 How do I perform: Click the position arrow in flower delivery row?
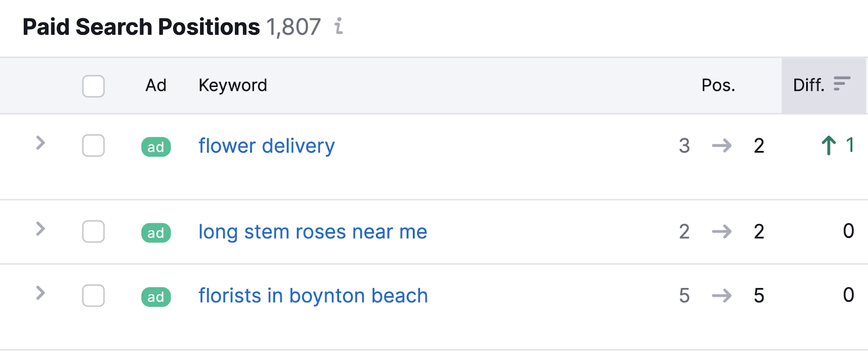[x=722, y=146]
